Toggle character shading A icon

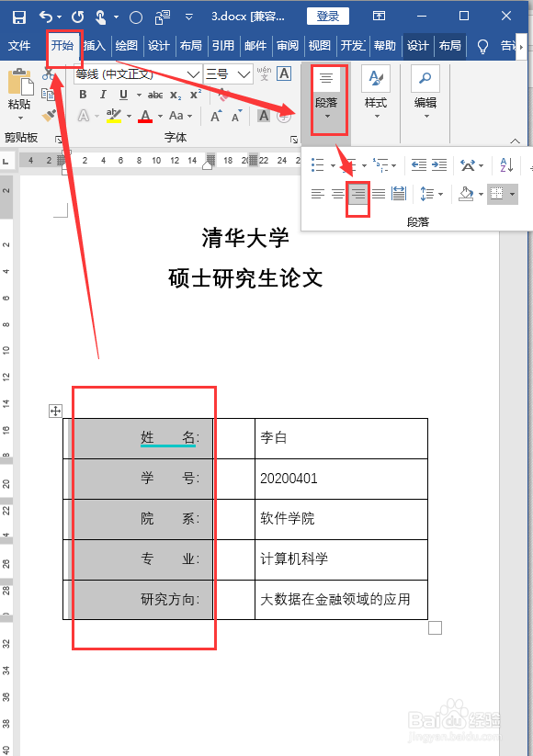point(264,116)
